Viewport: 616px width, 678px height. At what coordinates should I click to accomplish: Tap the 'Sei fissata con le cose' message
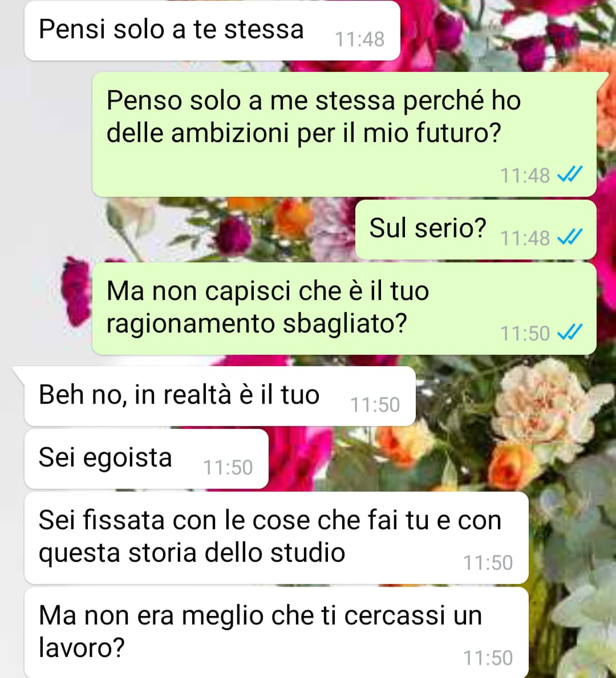277,538
